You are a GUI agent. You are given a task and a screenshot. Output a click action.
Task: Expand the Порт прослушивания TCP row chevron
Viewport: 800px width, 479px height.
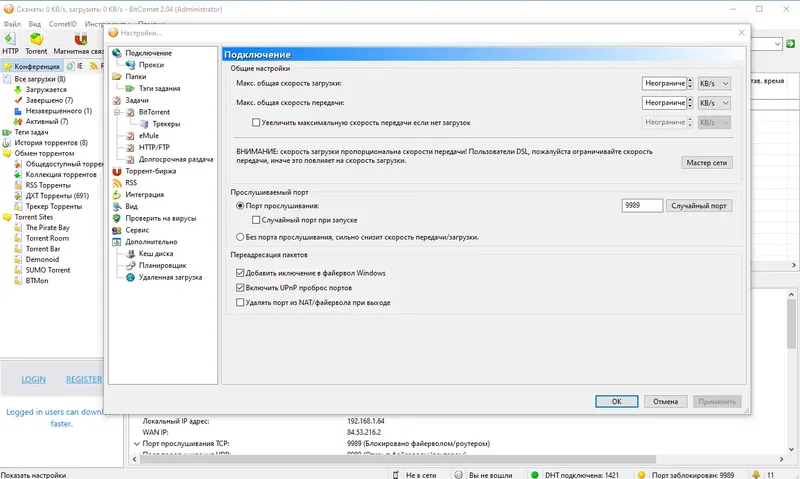click(136, 444)
